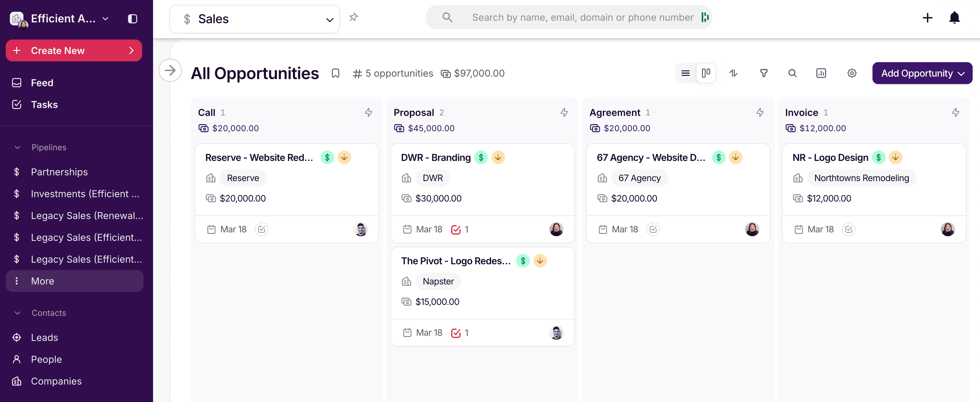This screenshot has width=980, height=402.
Task: Expand panel with the circled arrow
Action: click(170, 70)
